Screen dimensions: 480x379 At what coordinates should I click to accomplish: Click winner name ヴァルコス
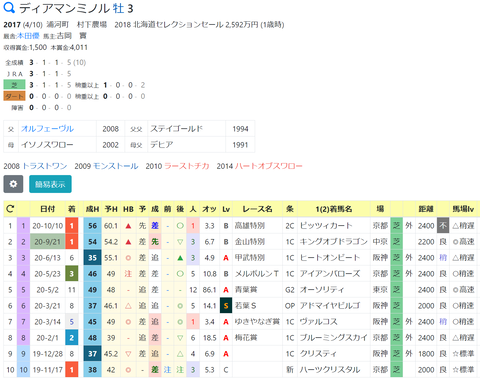pyautogui.click(x=318, y=322)
